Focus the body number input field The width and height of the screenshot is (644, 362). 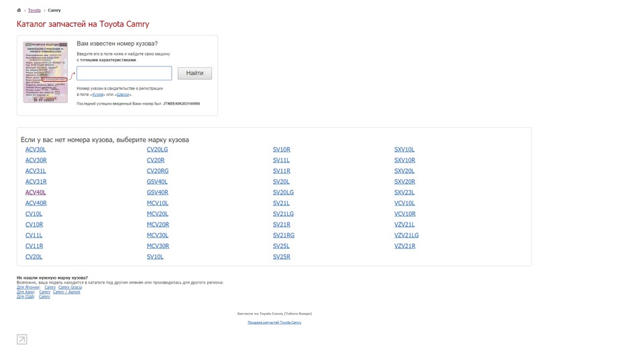pos(124,73)
